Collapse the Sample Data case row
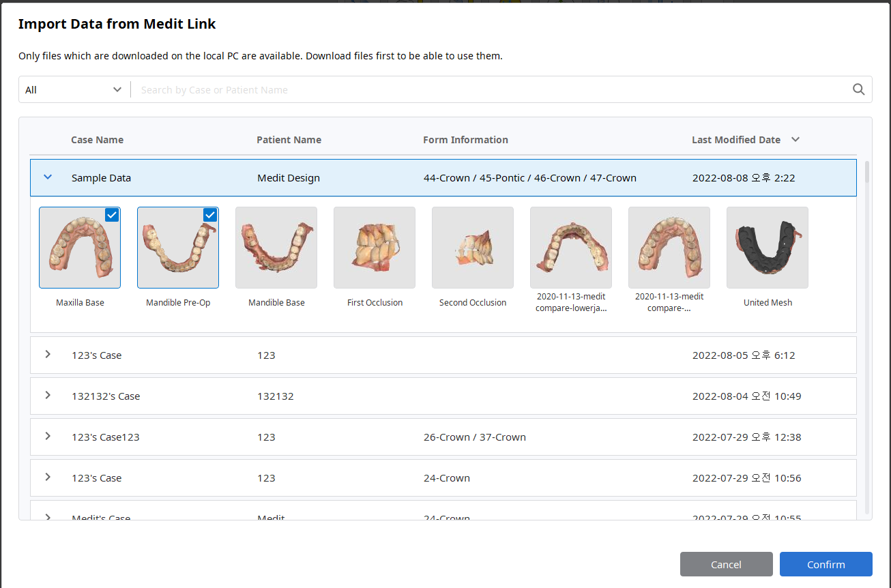This screenshot has width=891, height=588. pyautogui.click(x=48, y=177)
